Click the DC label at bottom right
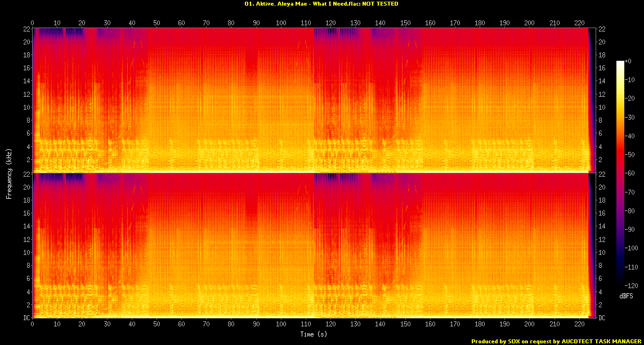Image resolution: width=644 pixels, height=345 pixels. coord(602,318)
